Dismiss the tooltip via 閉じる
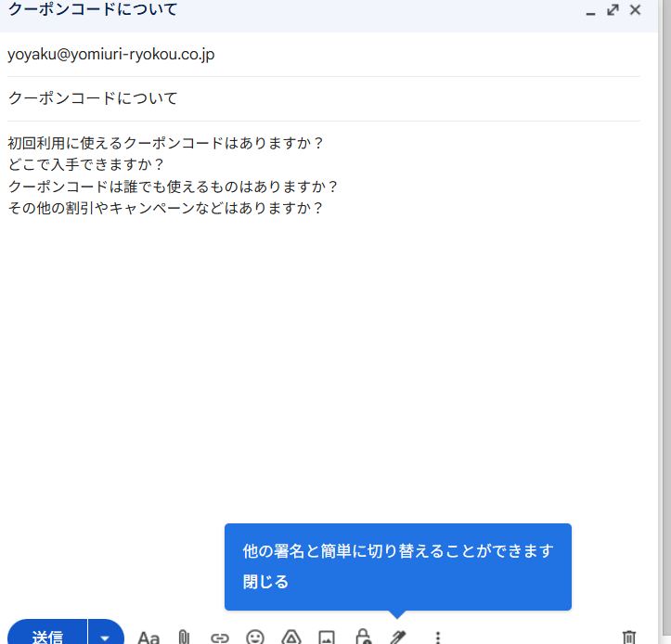This screenshot has width=671, height=644. point(265,582)
